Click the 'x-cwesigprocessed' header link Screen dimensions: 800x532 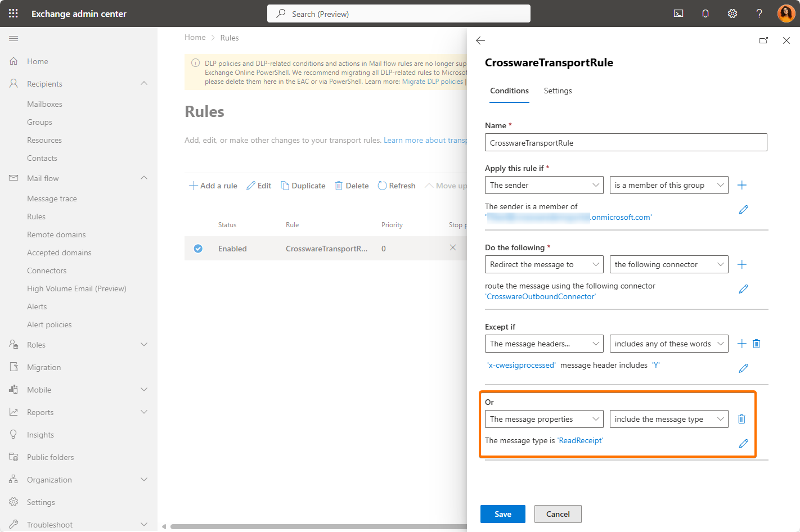[x=521, y=365]
